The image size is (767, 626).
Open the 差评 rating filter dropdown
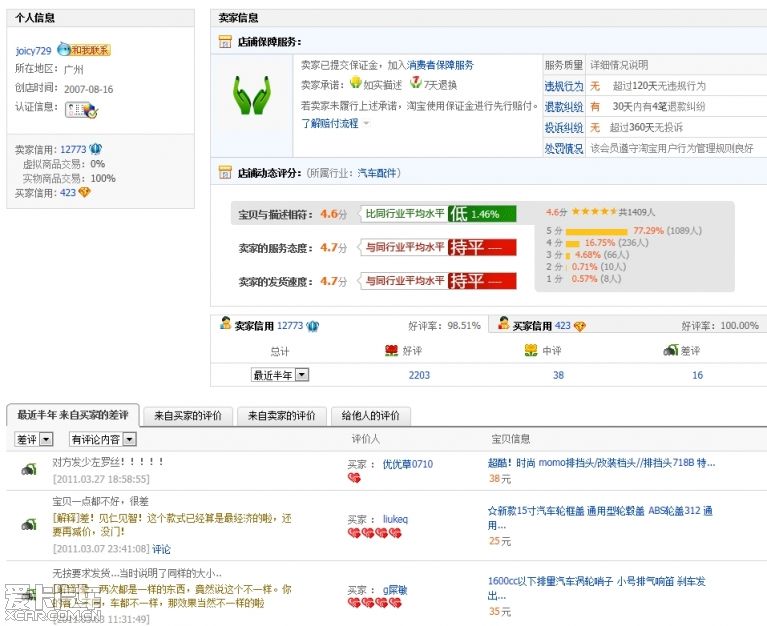click(x=34, y=439)
